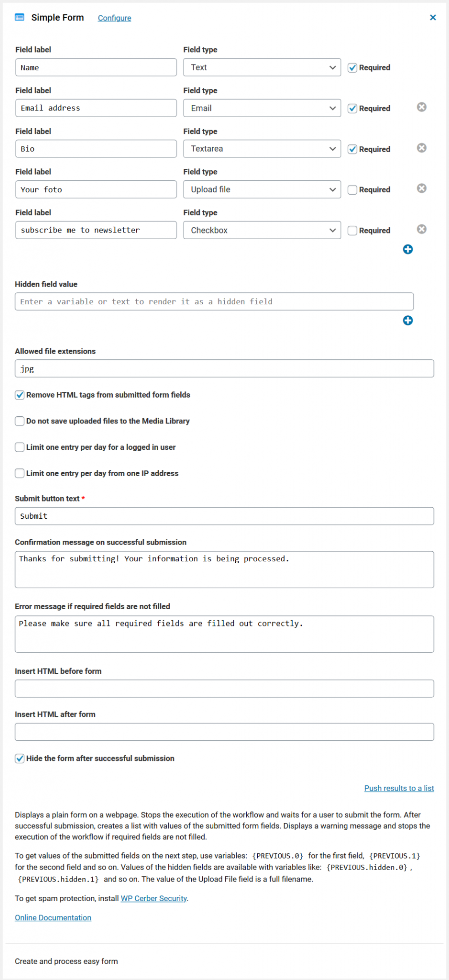Click Push results to a list

point(399,788)
